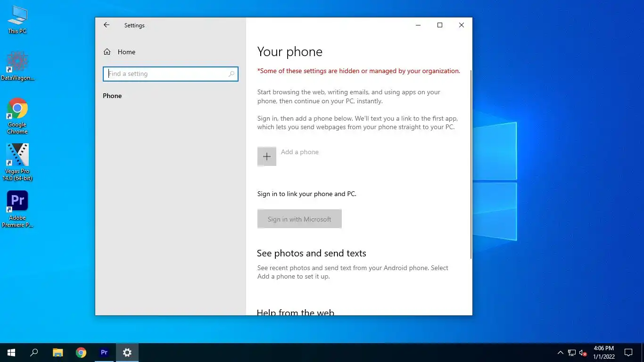Maximize the Settings window
Image resolution: width=644 pixels, height=362 pixels.
pos(440,25)
